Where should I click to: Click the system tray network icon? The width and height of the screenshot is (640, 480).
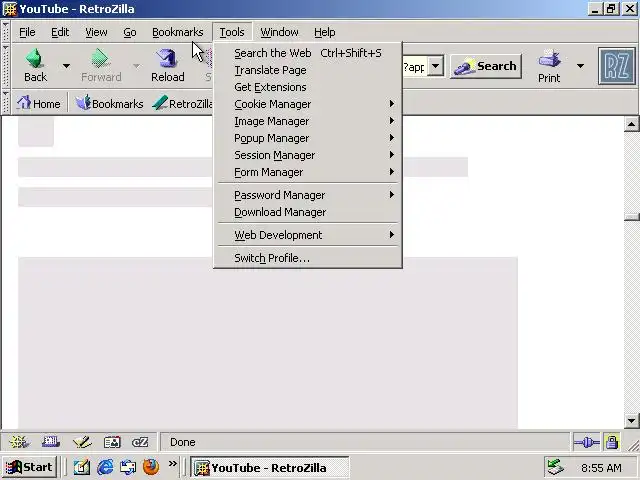(556, 468)
